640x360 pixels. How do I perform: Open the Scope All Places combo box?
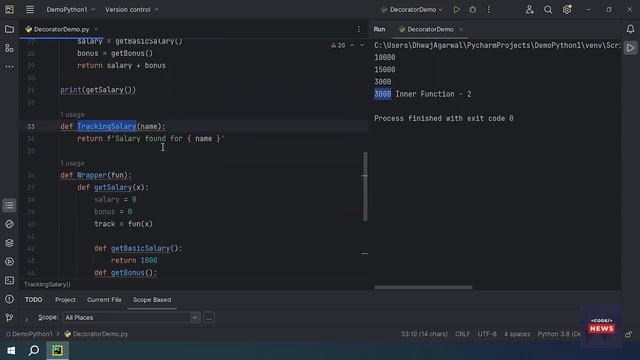point(131,318)
